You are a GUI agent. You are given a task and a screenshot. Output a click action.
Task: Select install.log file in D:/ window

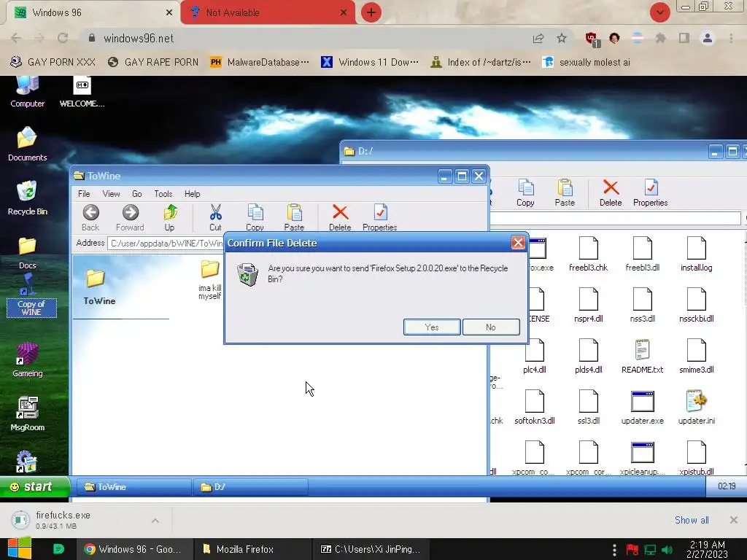point(697,254)
